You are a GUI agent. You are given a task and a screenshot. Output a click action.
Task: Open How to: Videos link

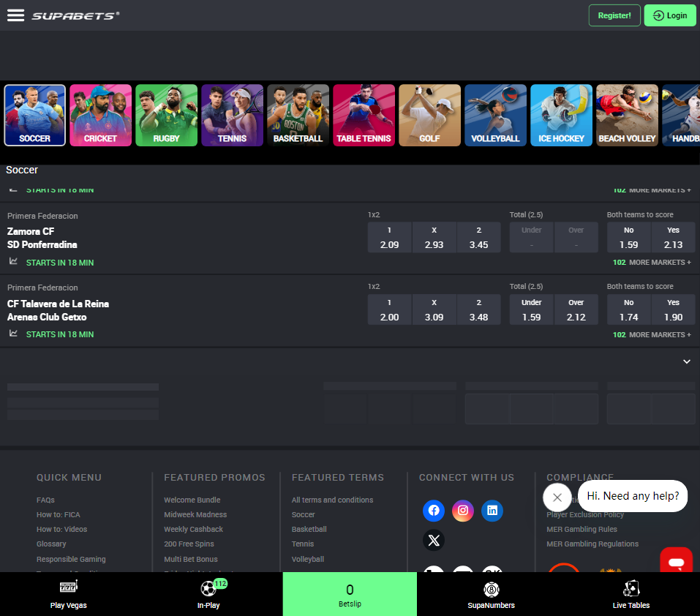(x=62, y=530)
